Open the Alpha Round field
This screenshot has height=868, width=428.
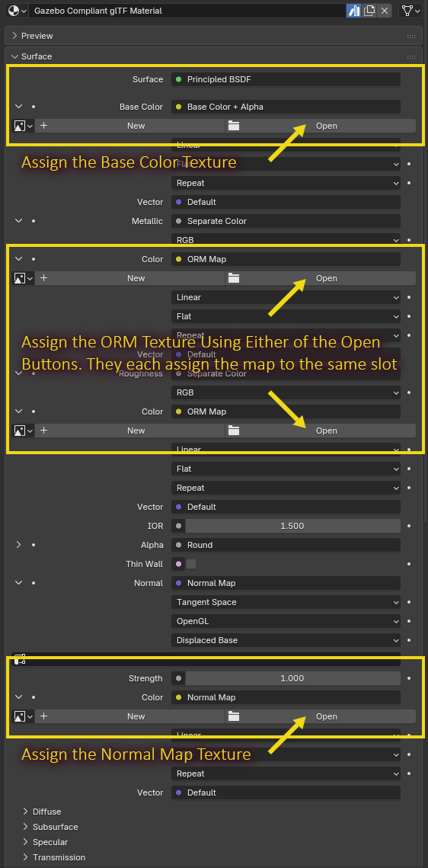[286, 545]
